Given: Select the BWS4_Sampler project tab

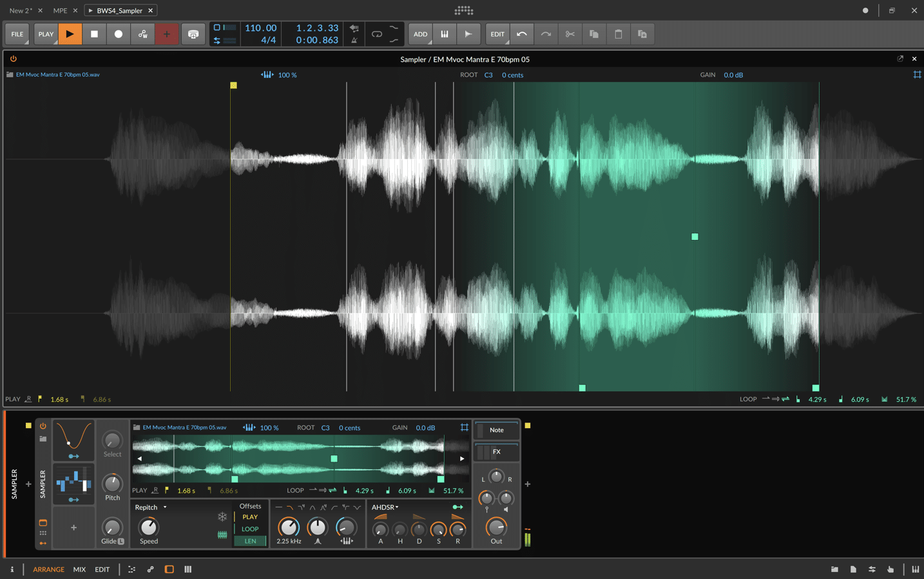Looking at the screenshot, I should pyautogui.click(x=120, y=10).
